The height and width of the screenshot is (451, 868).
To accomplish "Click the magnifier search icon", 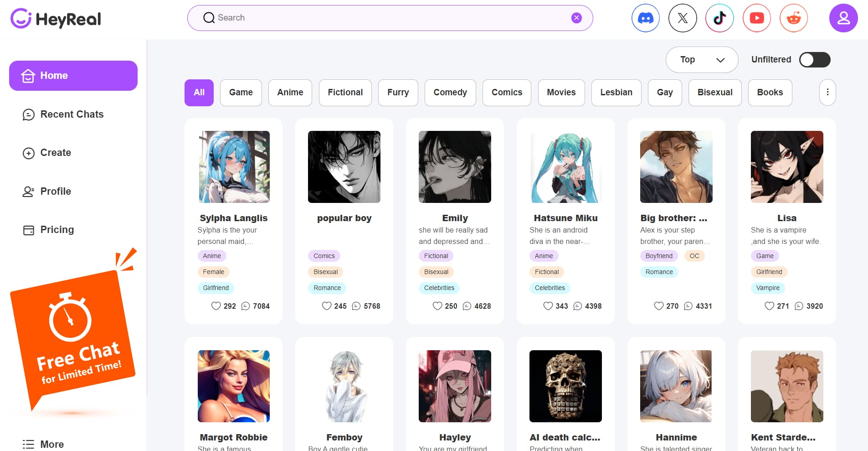I will (x=209, y=18).
